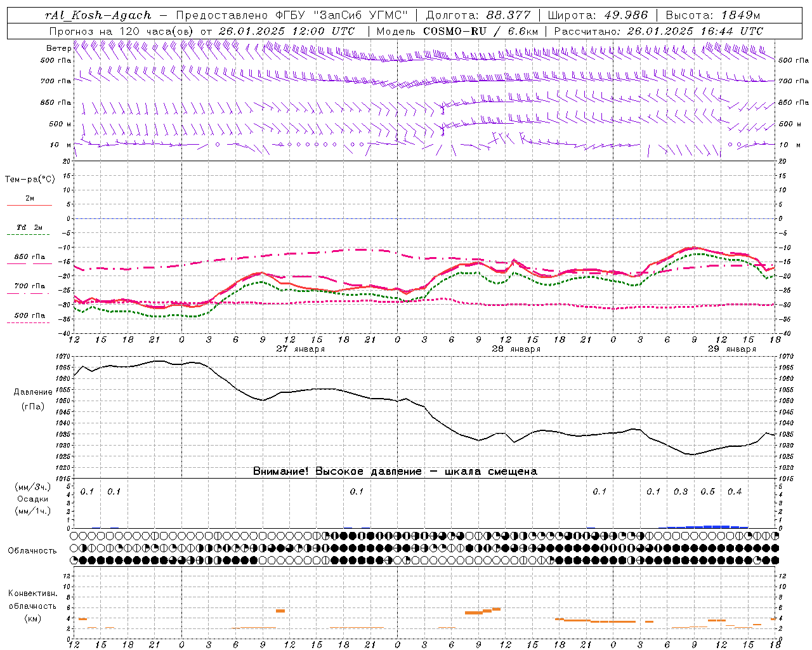
Task: Click the forecast start time 26.01.2025 12:00 UTC
Action: coord(287,30)
